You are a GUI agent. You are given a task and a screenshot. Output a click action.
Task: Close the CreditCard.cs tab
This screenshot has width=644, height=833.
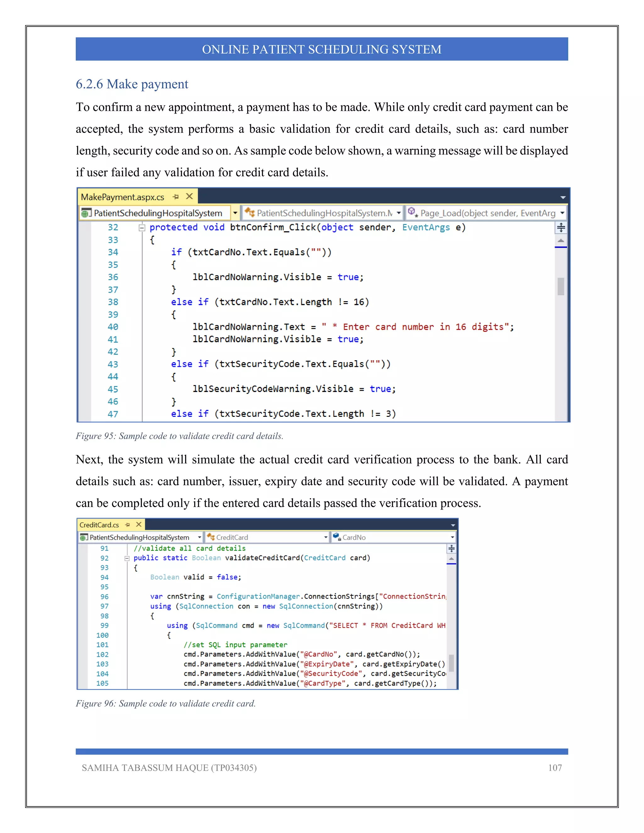click(x=139, y=524)
